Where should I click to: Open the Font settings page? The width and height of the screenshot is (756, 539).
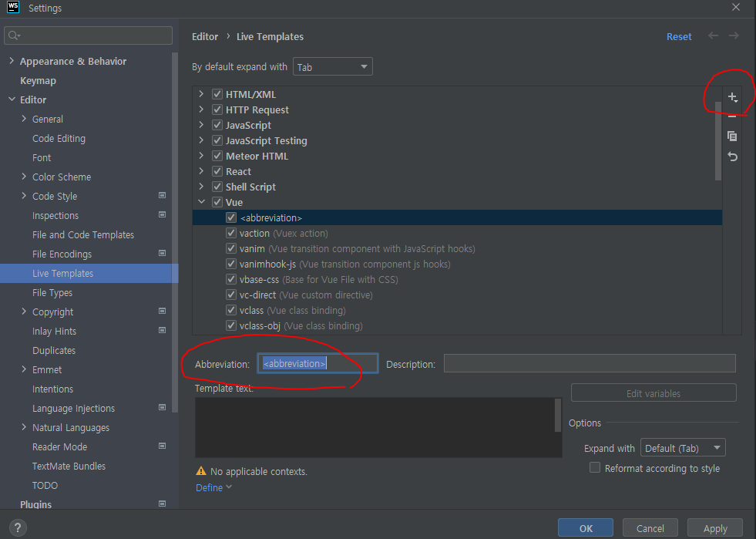click(42, 158)
